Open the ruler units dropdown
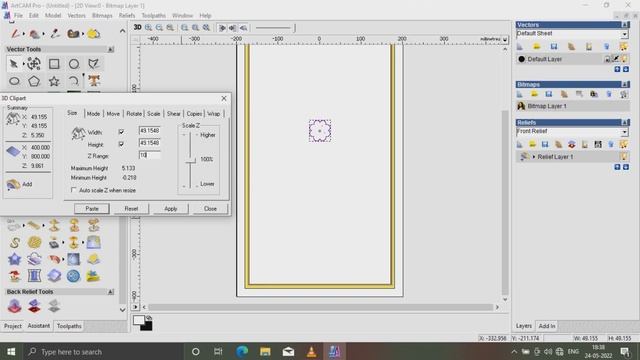The image size is (640, 360). pos(505,40)
